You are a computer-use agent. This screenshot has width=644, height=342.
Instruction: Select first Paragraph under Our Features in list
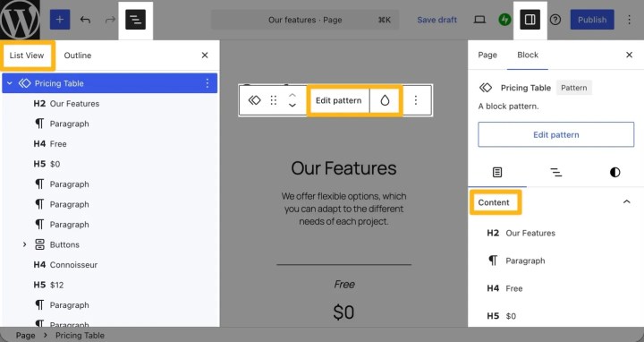point(110,124)
